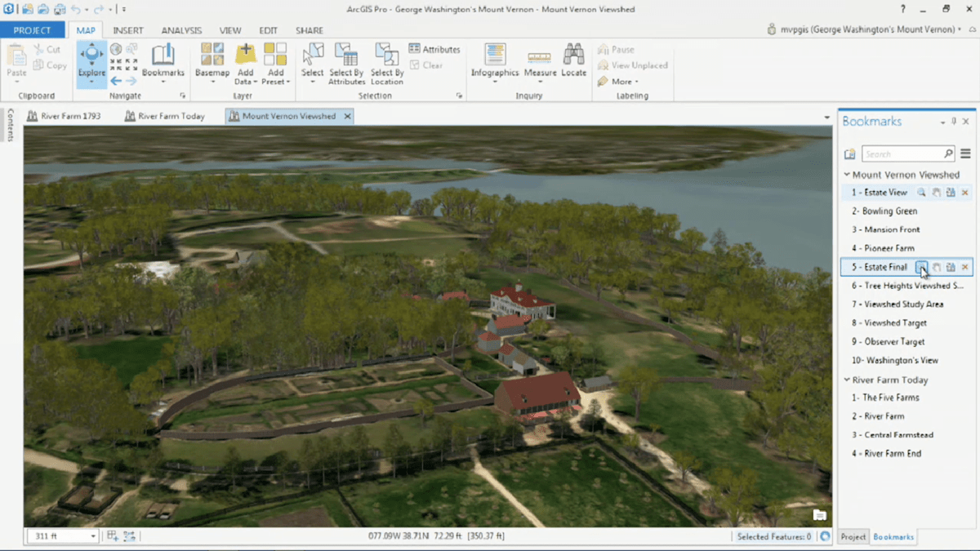
Task: Switch to the Project panel tab
Action: pos(853,536)
